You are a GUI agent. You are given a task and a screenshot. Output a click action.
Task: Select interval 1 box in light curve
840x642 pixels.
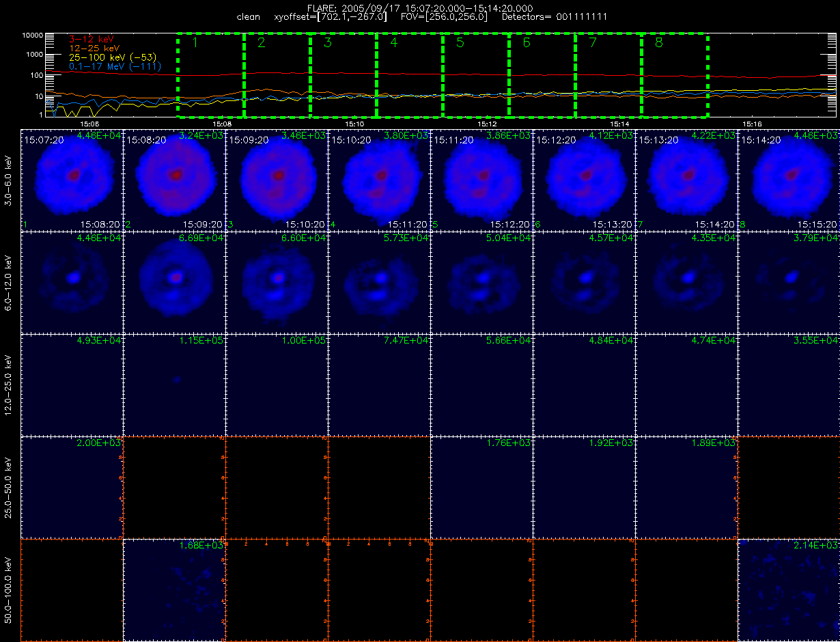pyautogui.click(x=211, y=75)
